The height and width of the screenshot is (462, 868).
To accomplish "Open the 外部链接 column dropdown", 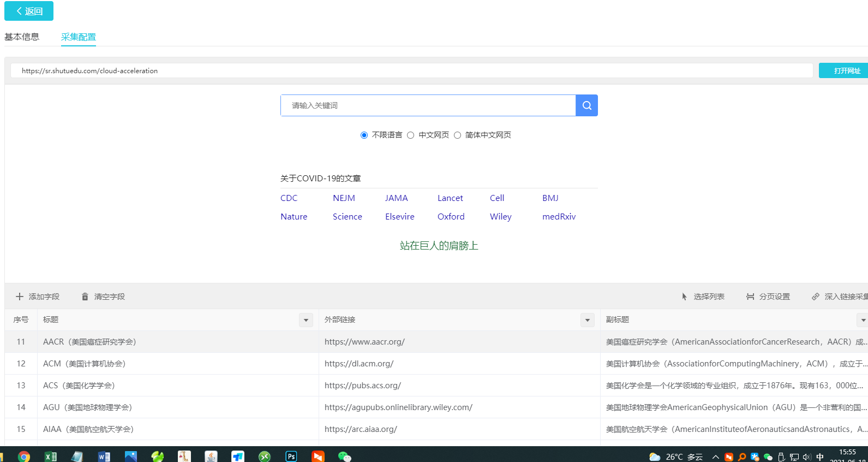I will [588, 320].
